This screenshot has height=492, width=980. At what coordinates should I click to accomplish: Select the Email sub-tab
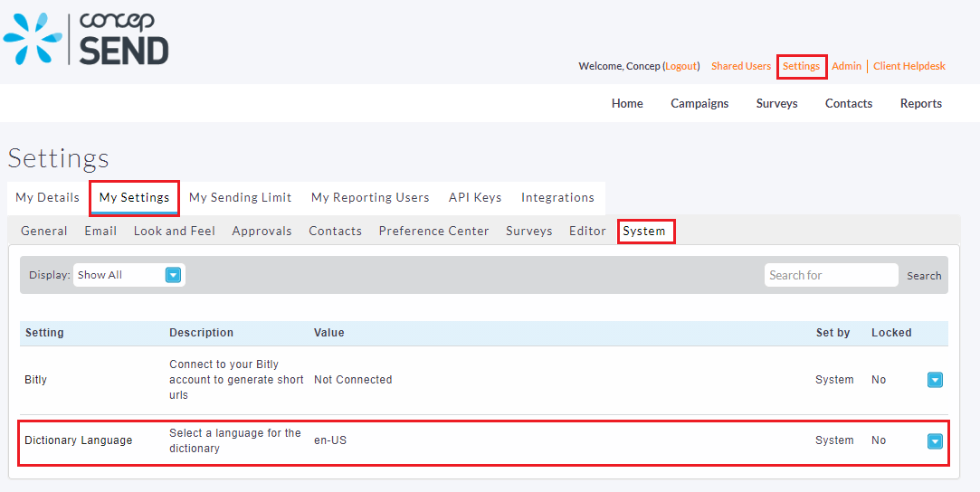click(100, 231)
